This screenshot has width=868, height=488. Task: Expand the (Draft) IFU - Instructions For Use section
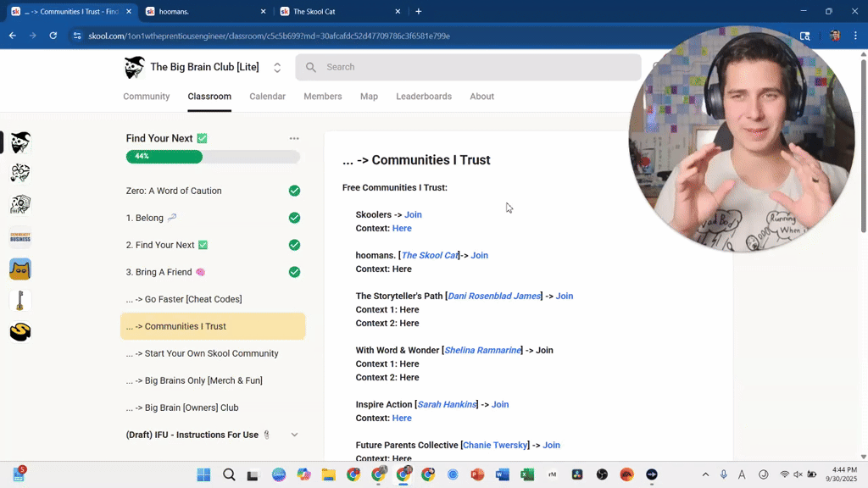294,435
